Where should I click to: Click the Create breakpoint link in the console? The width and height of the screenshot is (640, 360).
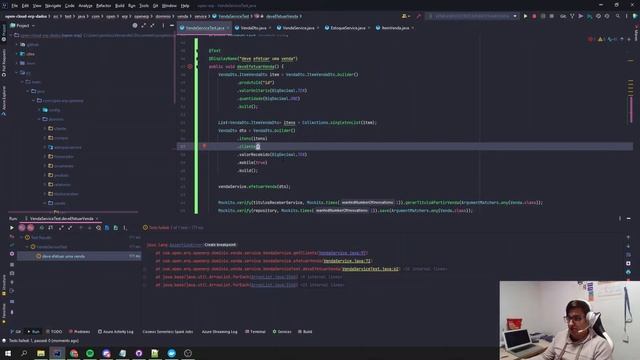pos(220,244)
